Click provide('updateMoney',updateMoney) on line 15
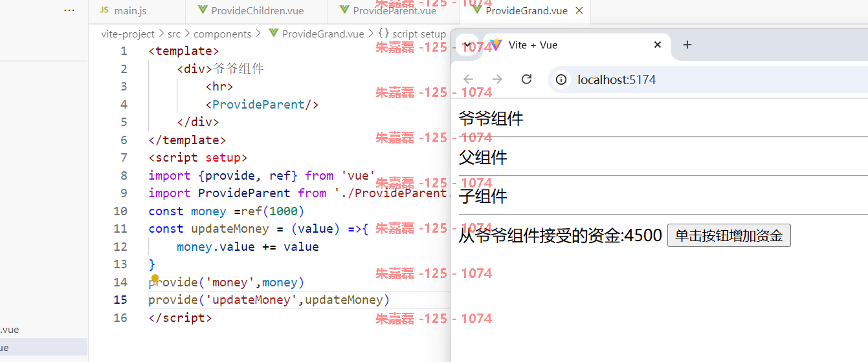This screenshot has width=868, height=362. coord(269,300)
